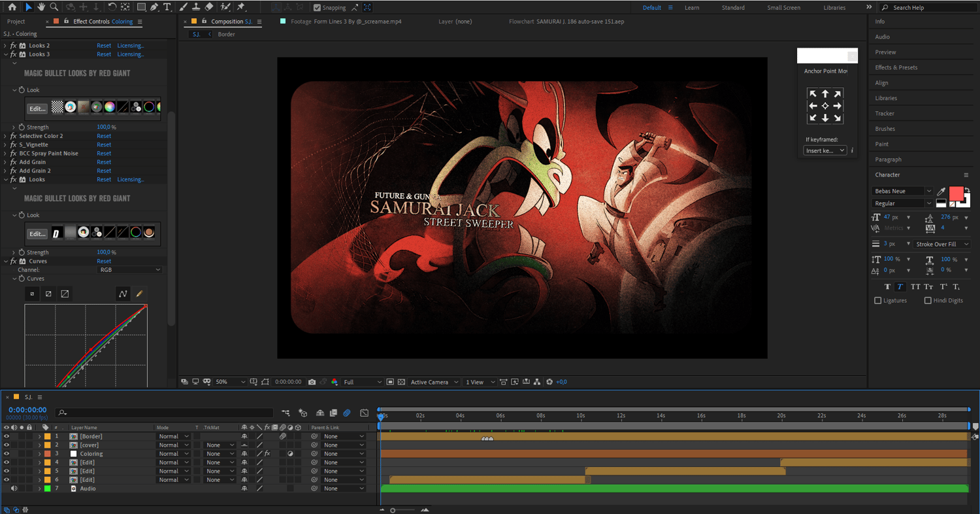
Task: Enable the Ligatures checkbox
Action: point(877,301)
